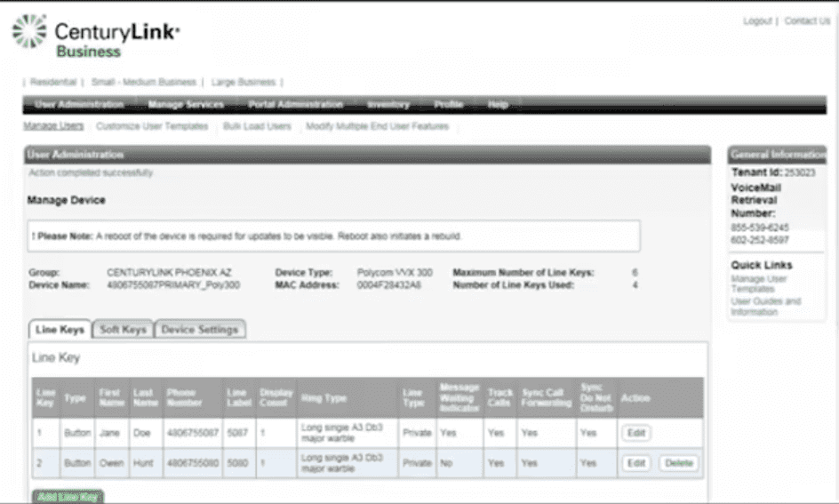Open the Portal Administration menu
839x504 pixels.
click(x=296, y=105)
